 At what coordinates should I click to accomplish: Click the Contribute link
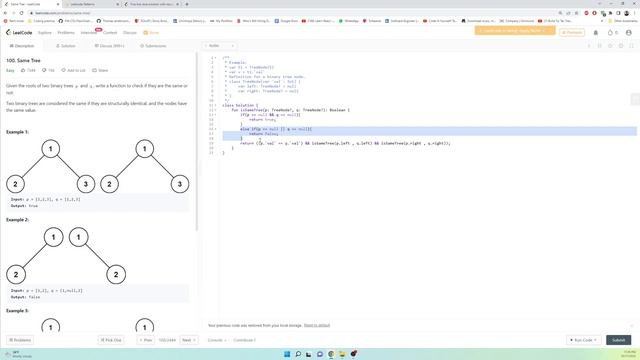[x=244, y=340]
